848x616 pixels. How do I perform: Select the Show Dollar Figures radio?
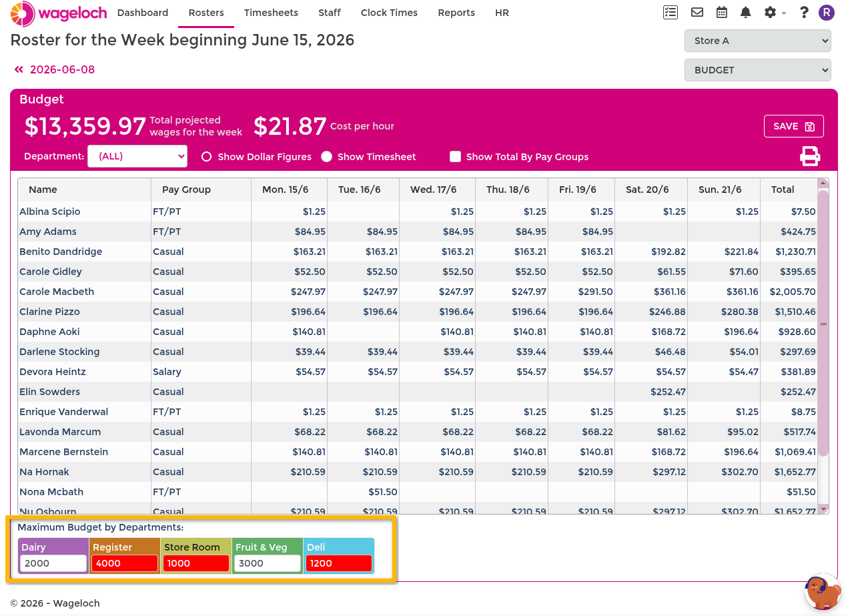coord(206,157)
